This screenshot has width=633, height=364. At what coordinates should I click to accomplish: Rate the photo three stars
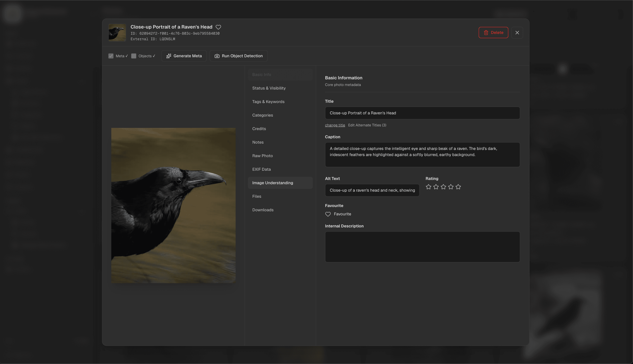pyautogui.click(x=443, y=187)
